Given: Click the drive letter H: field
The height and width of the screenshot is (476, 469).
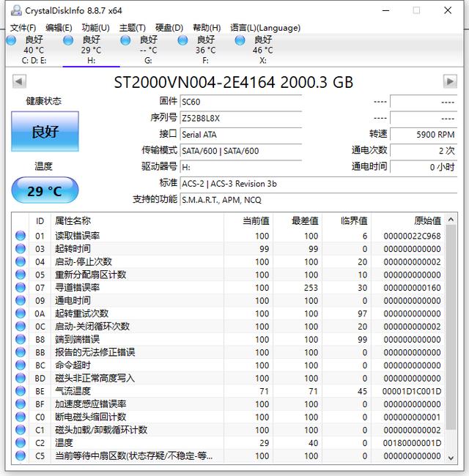Looking at the screenshot, I should click(241, 167).
